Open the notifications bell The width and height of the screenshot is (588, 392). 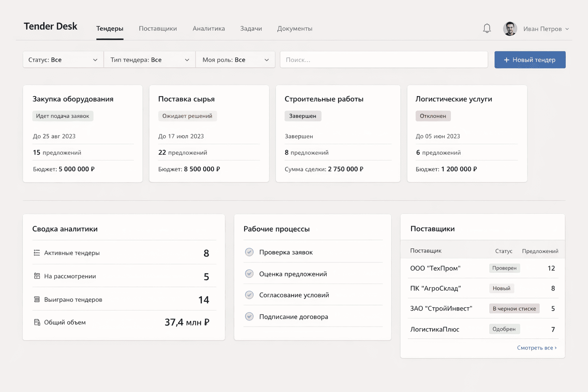[487, 28]
